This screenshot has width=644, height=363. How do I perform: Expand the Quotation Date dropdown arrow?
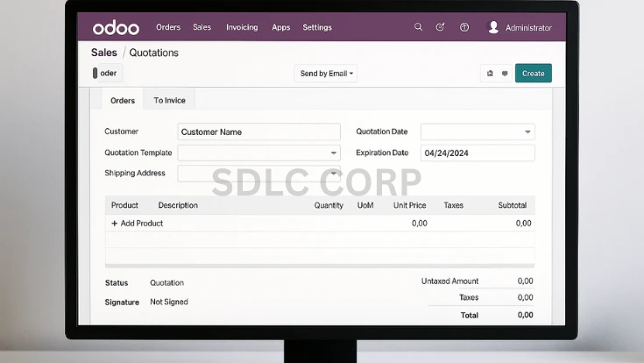pyautogui.click(x=527, y=132)
